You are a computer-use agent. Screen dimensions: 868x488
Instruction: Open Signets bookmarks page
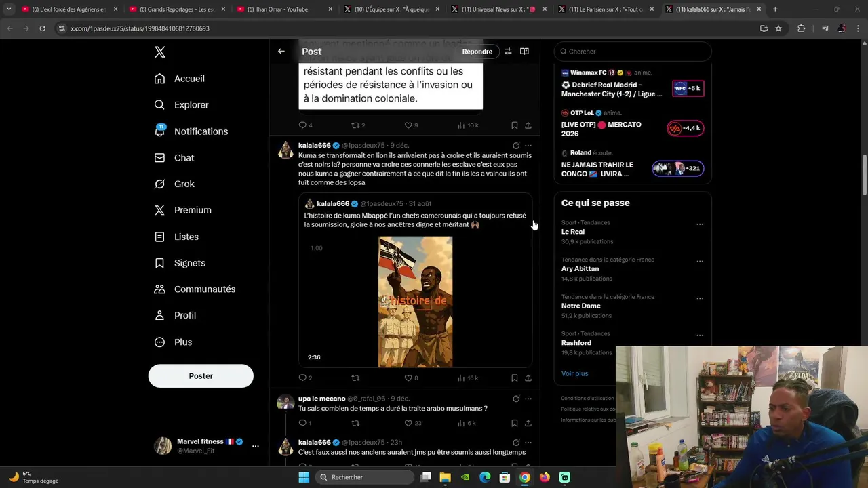click(180, 263)
